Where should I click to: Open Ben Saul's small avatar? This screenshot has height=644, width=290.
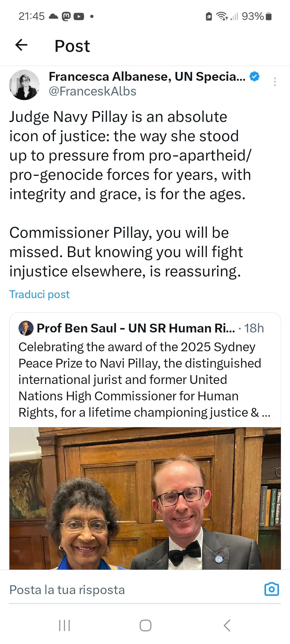[x=26, y=328]
